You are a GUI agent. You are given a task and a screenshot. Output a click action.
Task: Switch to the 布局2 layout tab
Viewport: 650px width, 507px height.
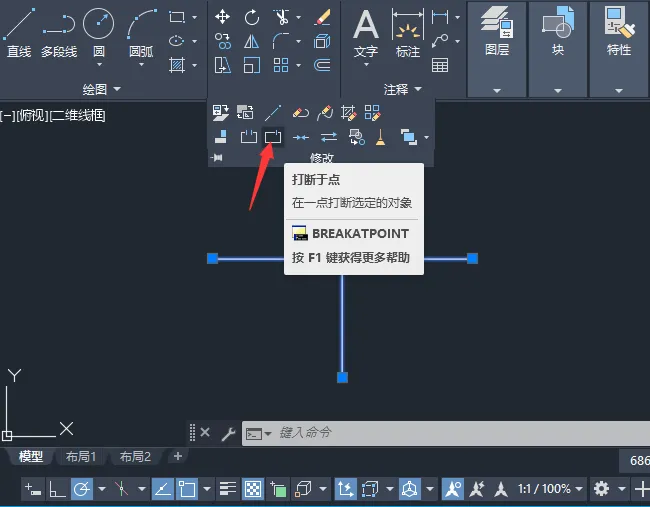pos(135,457)
